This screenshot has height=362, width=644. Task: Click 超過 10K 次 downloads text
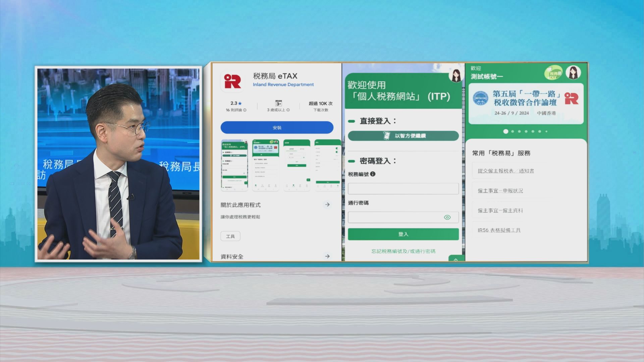tap(321, 104)
